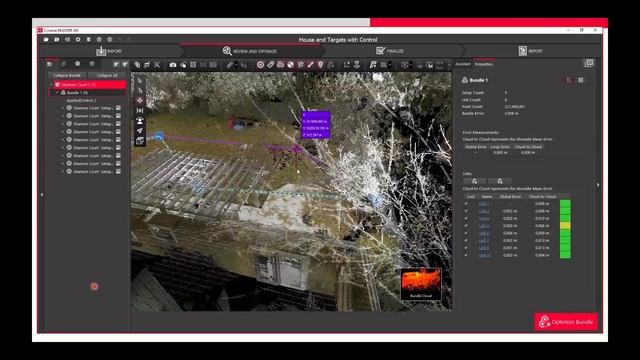The width and height of the screenshot is (640, 360).
Task: Click the pop-out window icon above properties
Action: click(589, 63)
